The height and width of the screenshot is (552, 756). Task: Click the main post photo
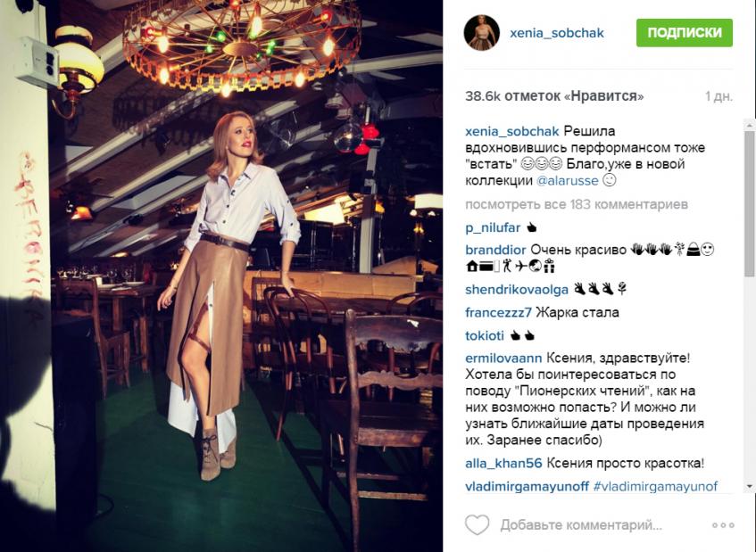pyautogui.click(x=221, y=276)
